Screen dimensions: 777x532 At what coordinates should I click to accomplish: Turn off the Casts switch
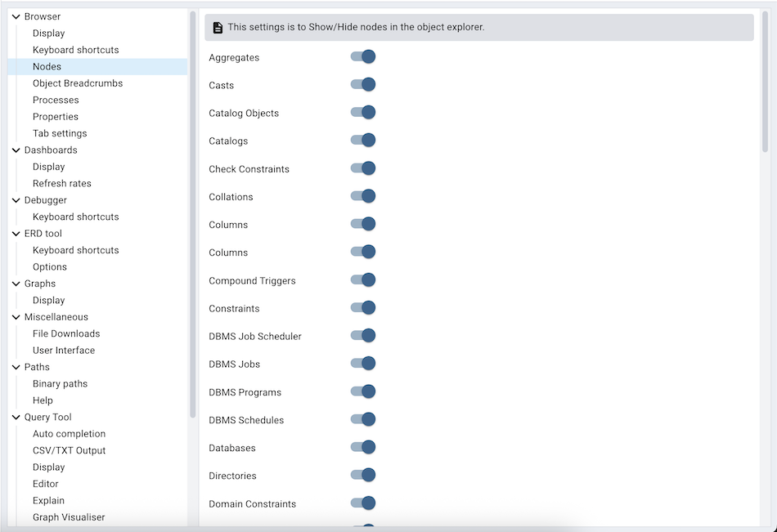(362, 84)
